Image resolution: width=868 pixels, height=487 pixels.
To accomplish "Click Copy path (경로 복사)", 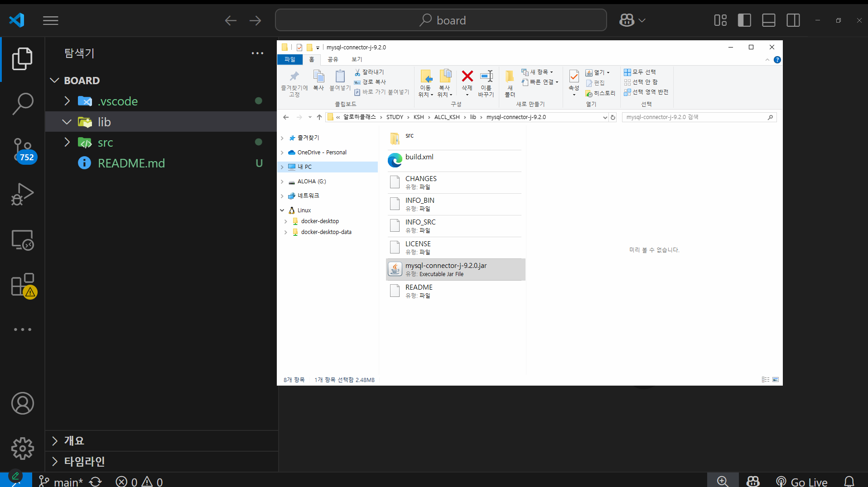I will [370, 82].
